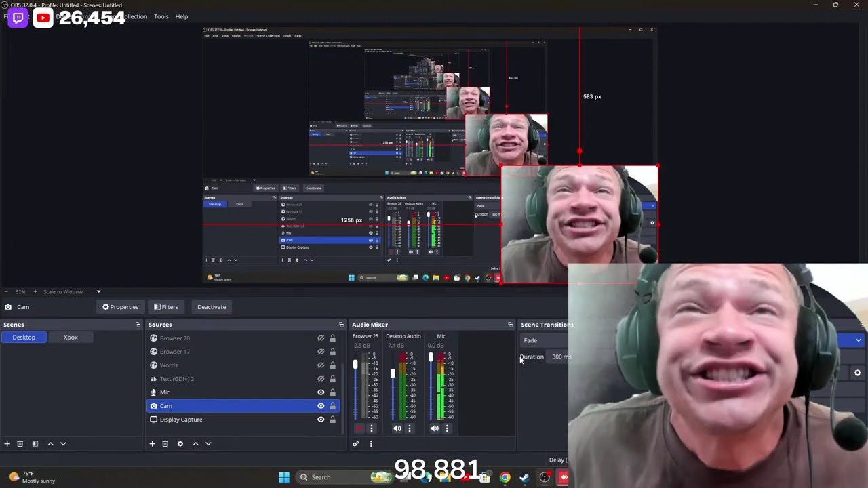Viewport: 868px width, 488px height.
Task: Open the Mic mixer options menu
Action: [x=447, y=428]
